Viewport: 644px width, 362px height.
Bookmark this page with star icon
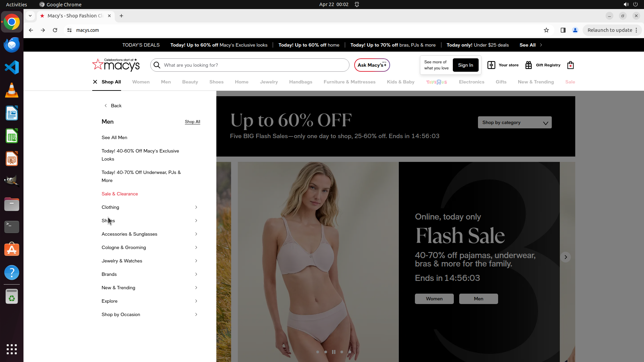point(546,30)
